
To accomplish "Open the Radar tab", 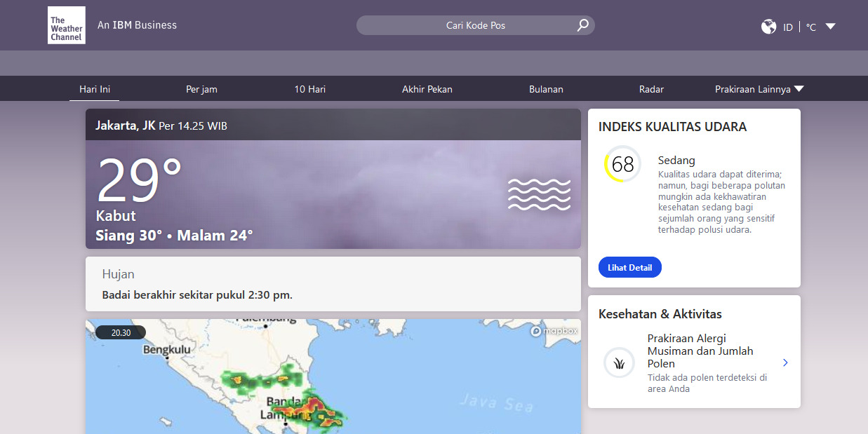I will (x=651, y=89).
